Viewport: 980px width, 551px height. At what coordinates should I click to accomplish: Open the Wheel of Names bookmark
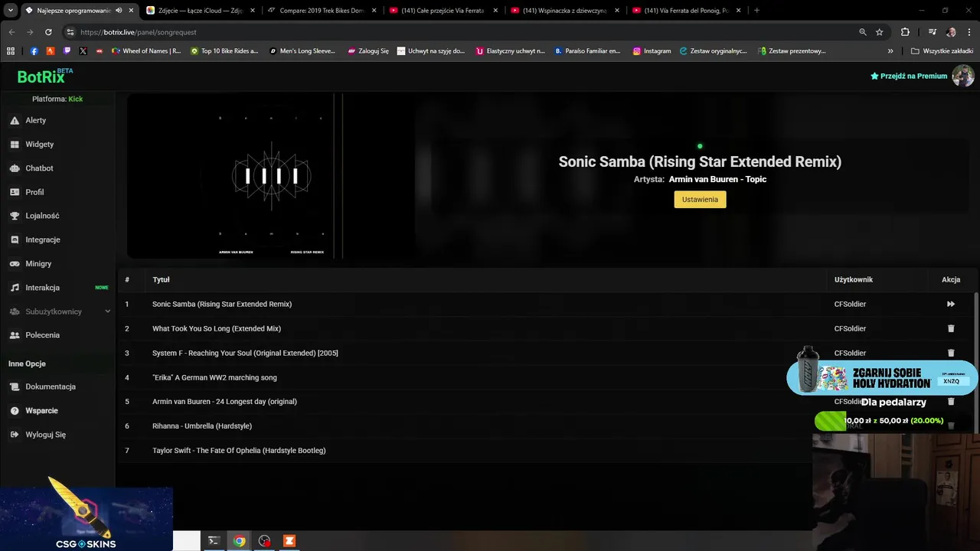pos(146,51)
